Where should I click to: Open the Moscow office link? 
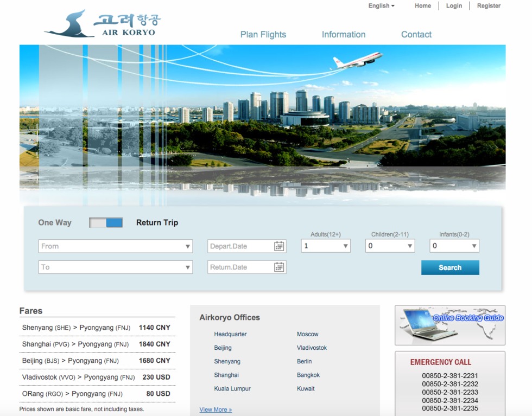tap(308, 334)
